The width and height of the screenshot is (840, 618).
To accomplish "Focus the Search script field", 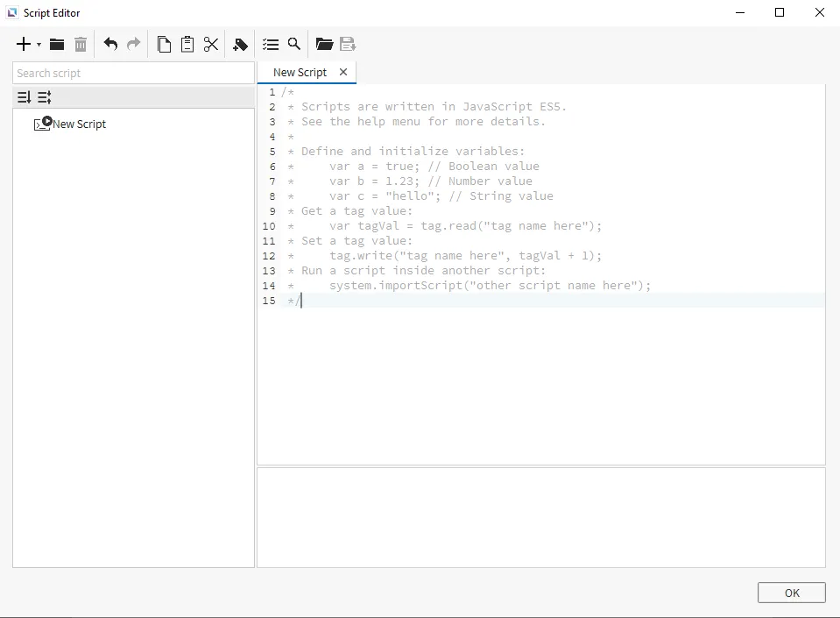I will click(x=133, y=74).
